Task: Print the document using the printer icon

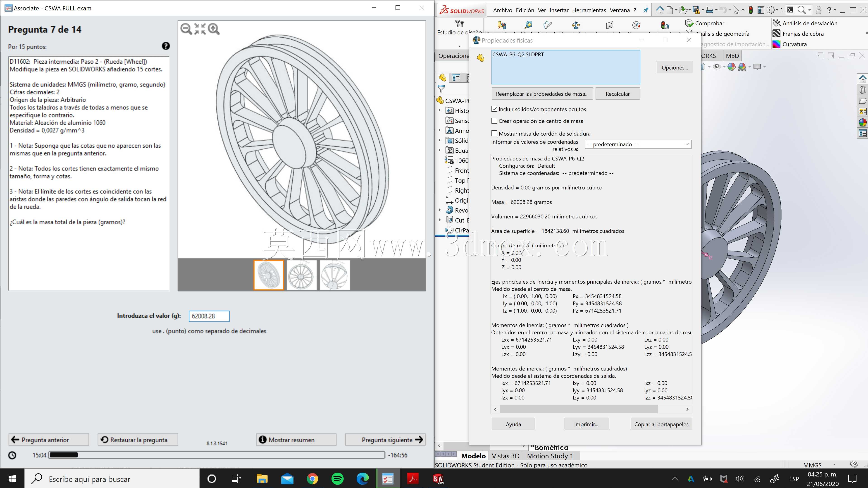Action: tap(710, 10)
